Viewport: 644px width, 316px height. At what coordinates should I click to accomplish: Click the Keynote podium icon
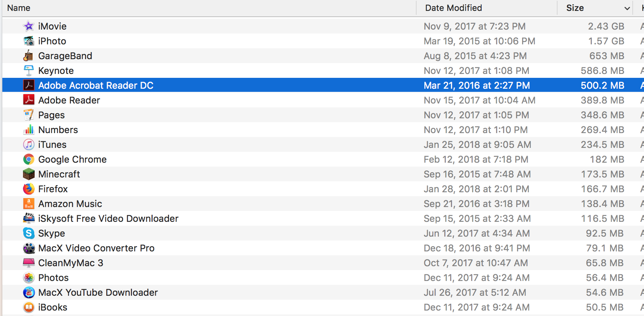click(x=28, y=70)
